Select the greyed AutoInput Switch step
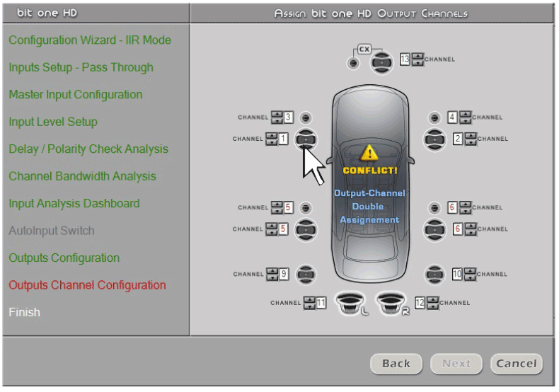The width and height of the screenshot is (559, 392). click(52, 231)
